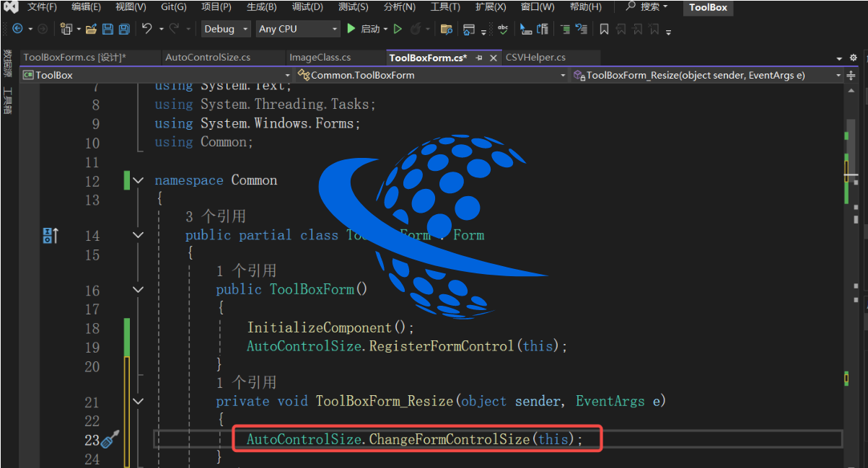Open the 文件(F) menu
Viewport: 868px width, 468px height.
click(42, 7)
